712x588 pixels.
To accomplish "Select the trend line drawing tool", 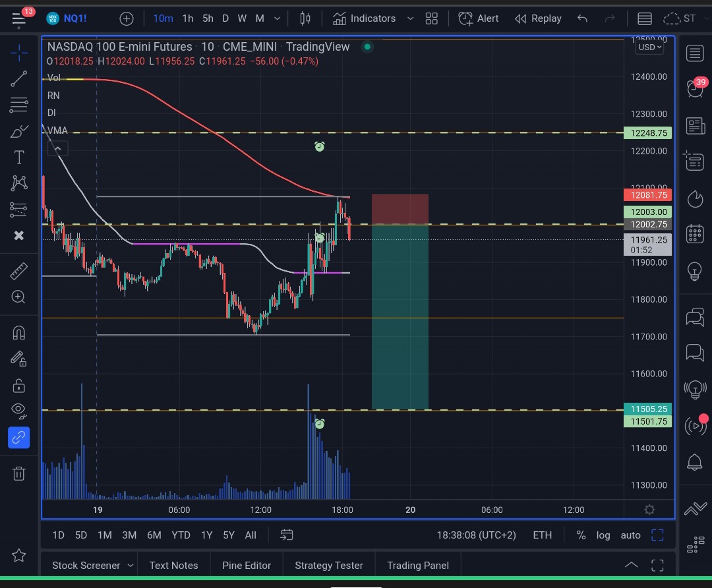I will [18, 79].
